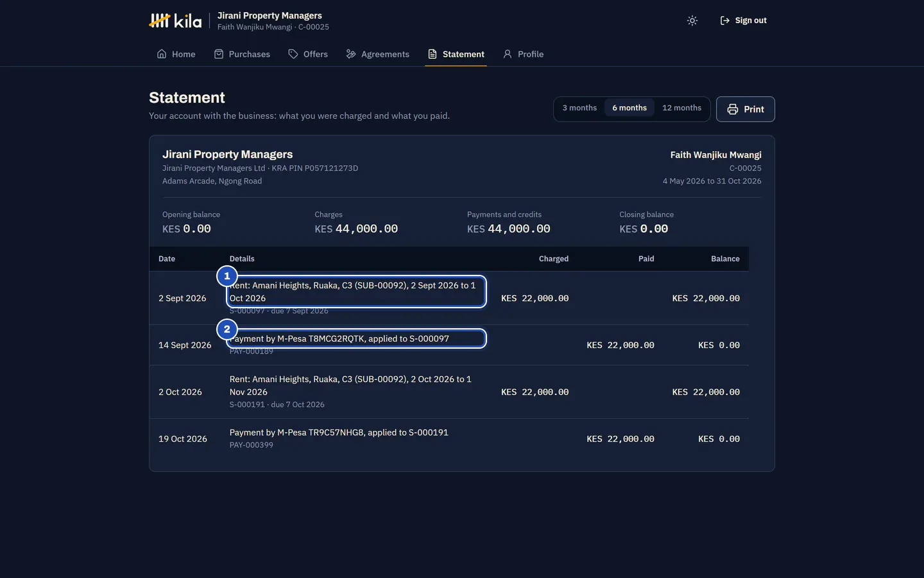Screen dimensions: 924x578
Task: Select the Statement tab
Action: (456, 54)
